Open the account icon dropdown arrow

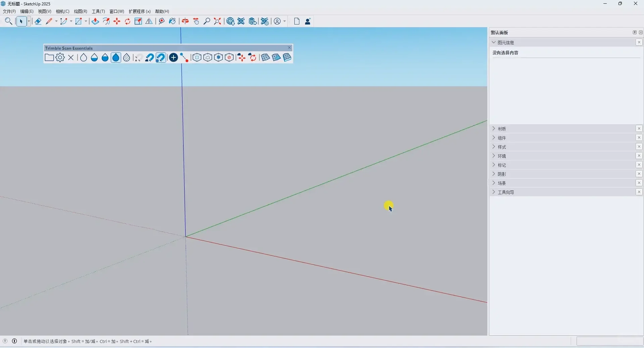pyautogui.click(x=285, y=21)
